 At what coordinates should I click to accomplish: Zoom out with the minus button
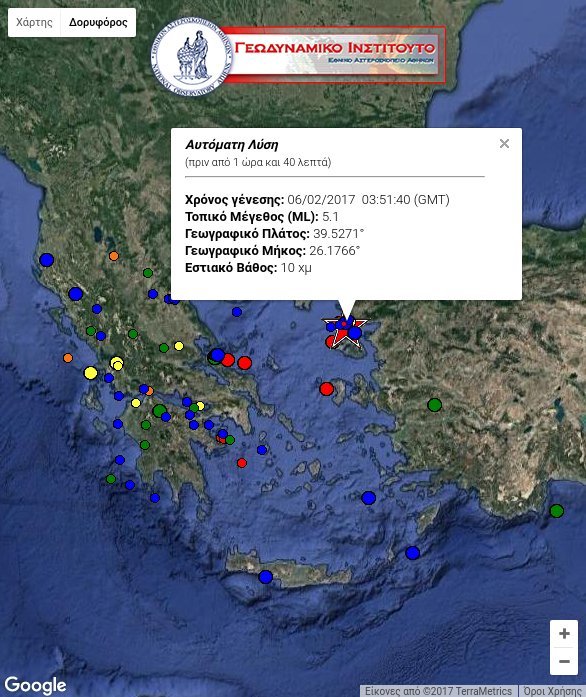(564, 661)
